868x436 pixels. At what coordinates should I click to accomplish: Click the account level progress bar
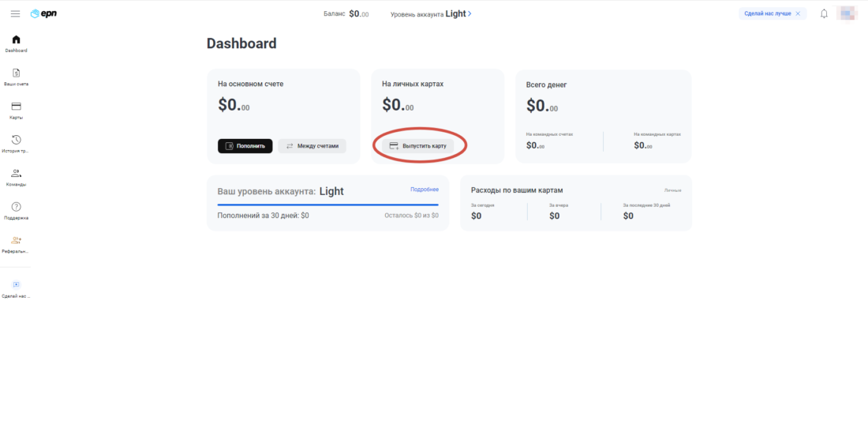tap(327, 205)
